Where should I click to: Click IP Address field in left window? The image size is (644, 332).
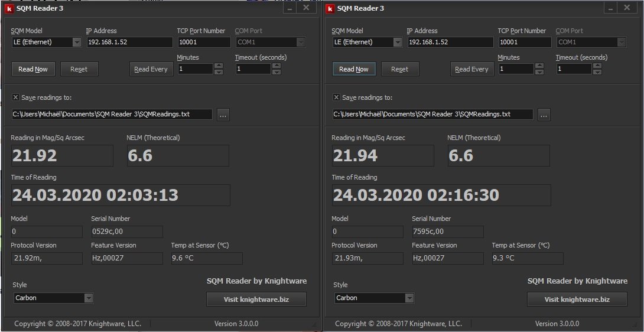[130, 42]
